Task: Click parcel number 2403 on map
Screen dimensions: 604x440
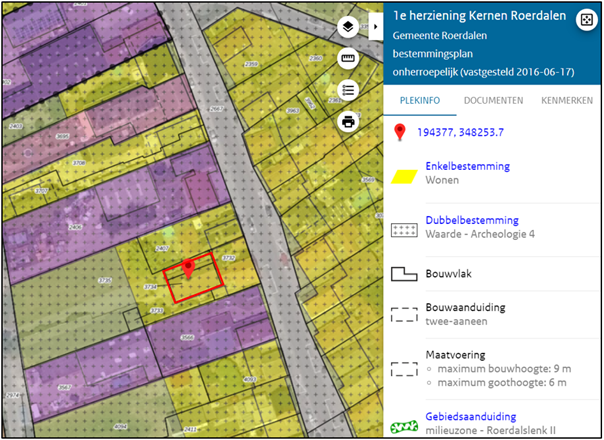Action: 15,126
